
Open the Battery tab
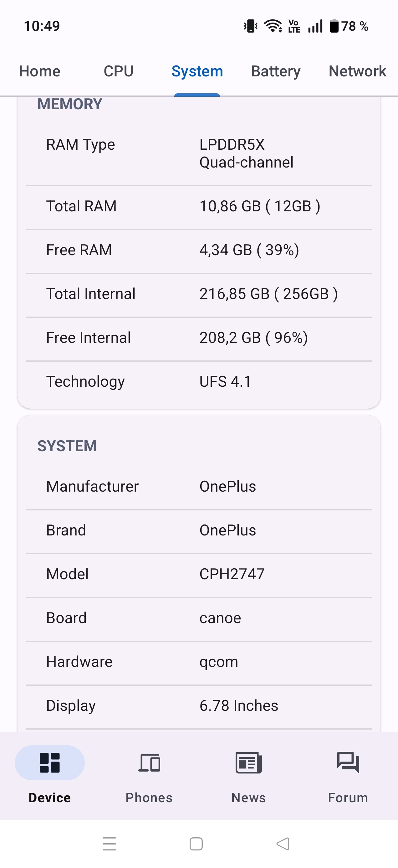tap(276, 71)
